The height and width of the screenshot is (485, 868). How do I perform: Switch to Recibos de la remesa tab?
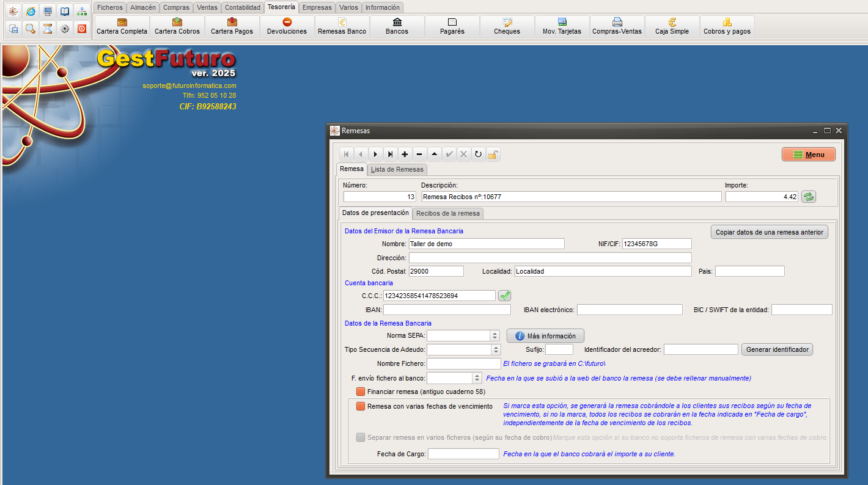[448, 213]
